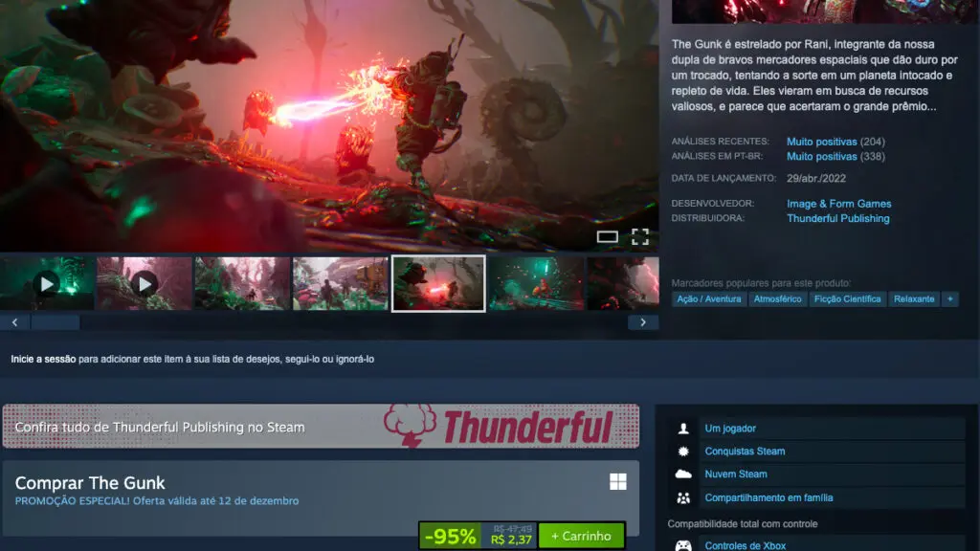
Task: Select the Conquistas Steam trophy icon
Action: (x=681, y=451)
